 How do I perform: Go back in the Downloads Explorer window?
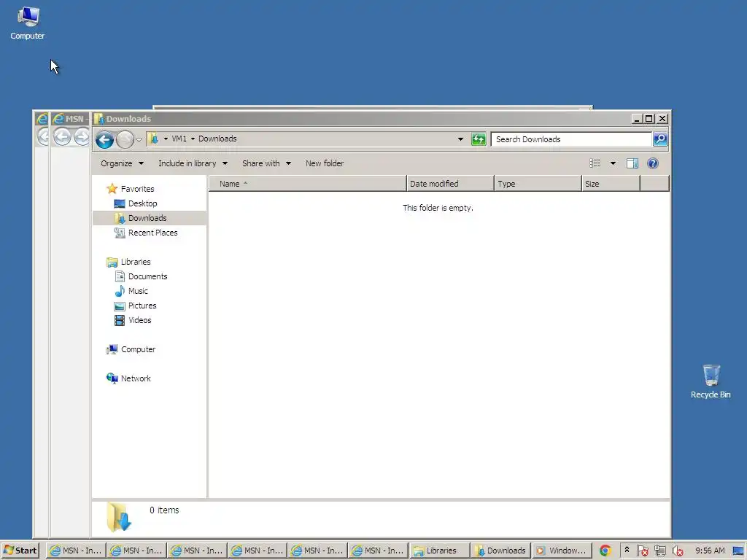[x=104, y=139]
